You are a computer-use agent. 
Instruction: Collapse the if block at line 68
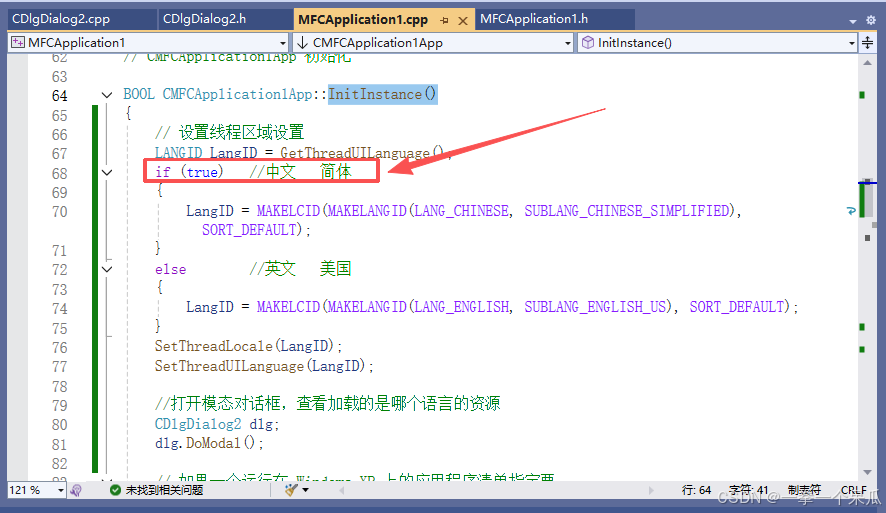pos(107,172)
